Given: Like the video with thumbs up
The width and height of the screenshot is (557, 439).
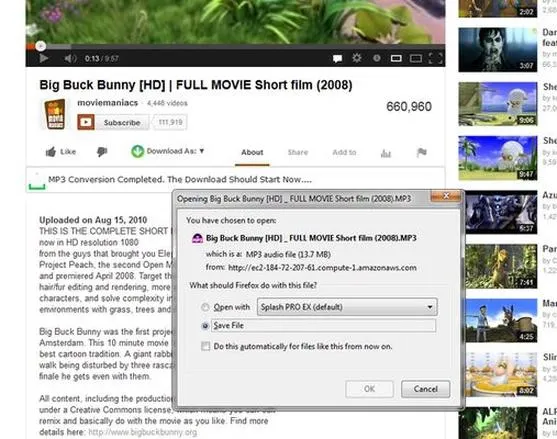Looking at the screenshot, I should [61, 152].
